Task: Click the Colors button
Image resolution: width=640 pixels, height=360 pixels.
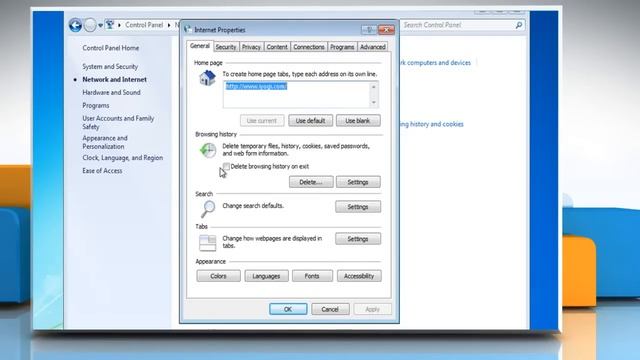Action: coord(218,276)
